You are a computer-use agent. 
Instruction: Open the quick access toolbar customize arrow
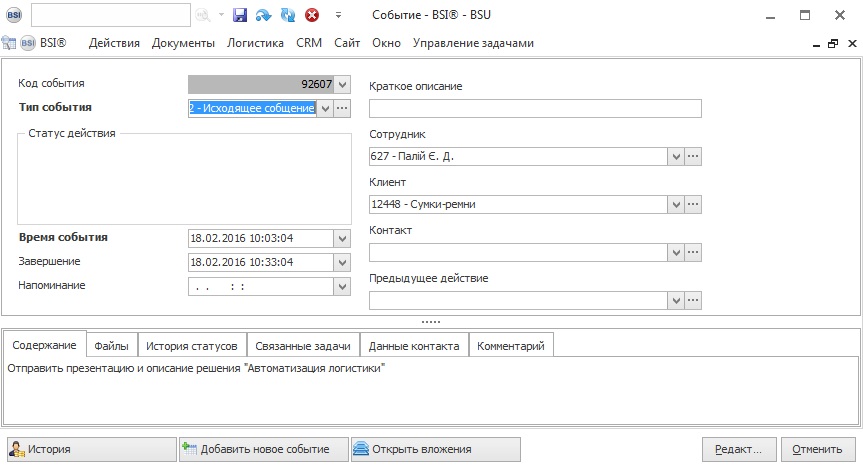tap(338, 15)
